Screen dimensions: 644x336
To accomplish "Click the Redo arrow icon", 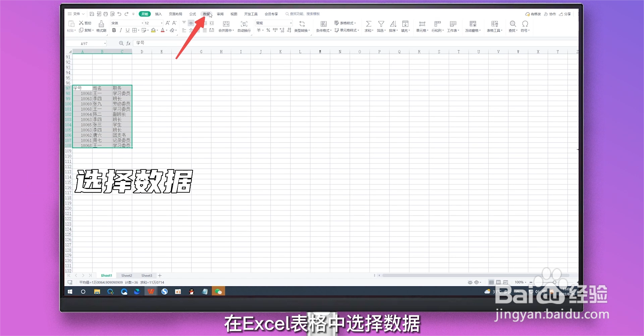I will pos(126,14).
